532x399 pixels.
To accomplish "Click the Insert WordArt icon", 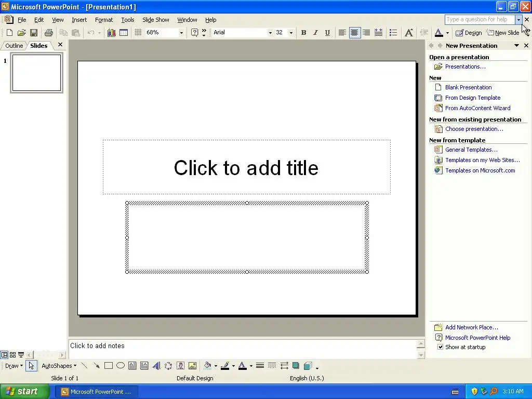I will coord(156,365).
